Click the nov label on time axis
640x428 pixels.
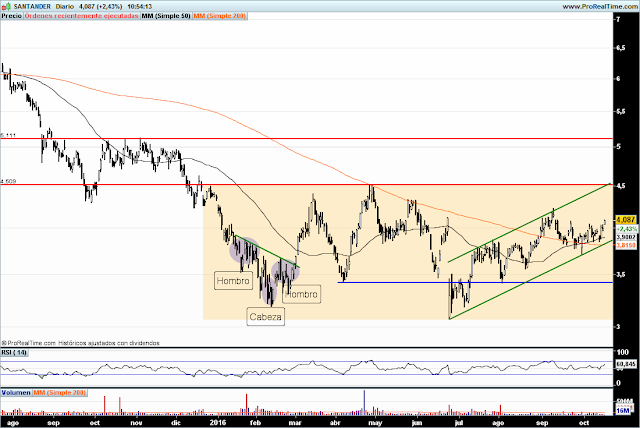[136, 423]
